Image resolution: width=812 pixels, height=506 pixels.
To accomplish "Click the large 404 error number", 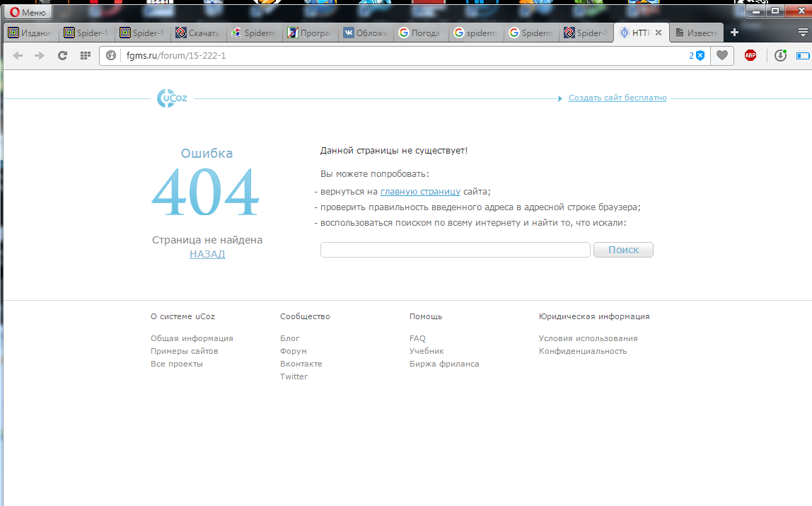I will [x=206, y=192].
